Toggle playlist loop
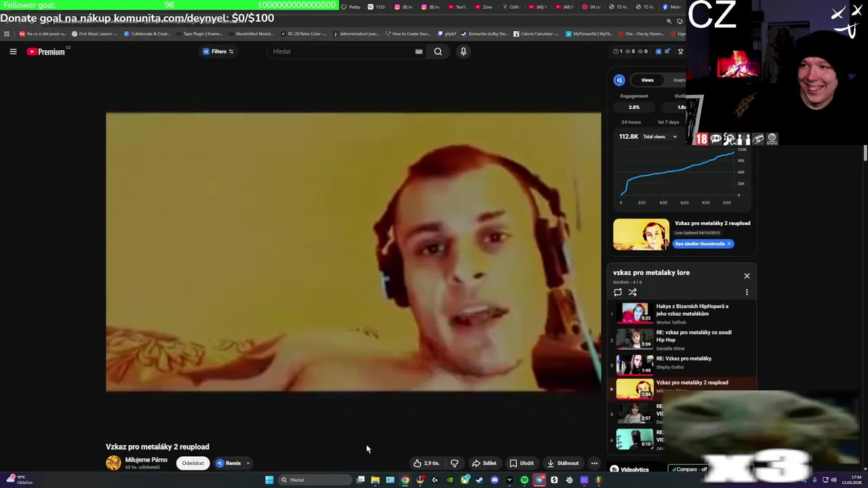868x488 pixels. point(618,292)
